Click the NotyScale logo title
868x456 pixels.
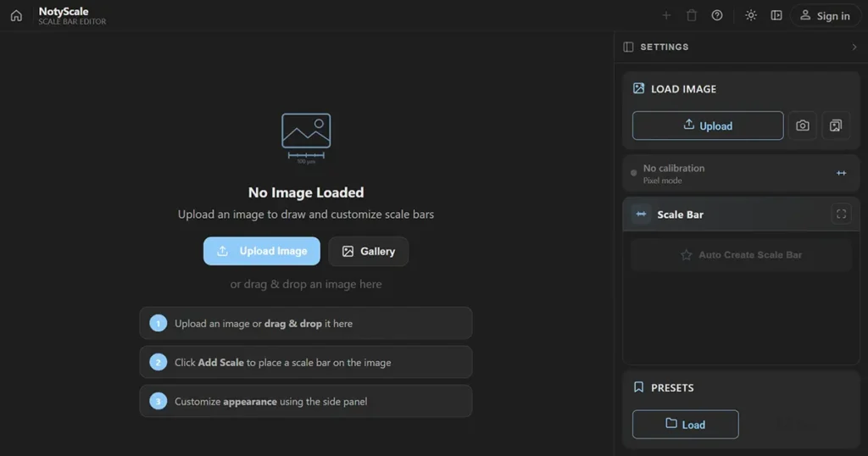(64, 11)
